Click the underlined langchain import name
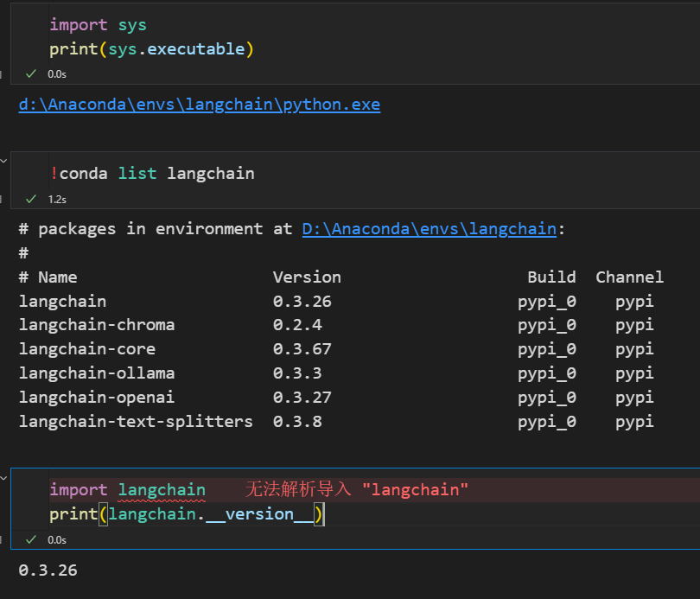 click(162, 490)
